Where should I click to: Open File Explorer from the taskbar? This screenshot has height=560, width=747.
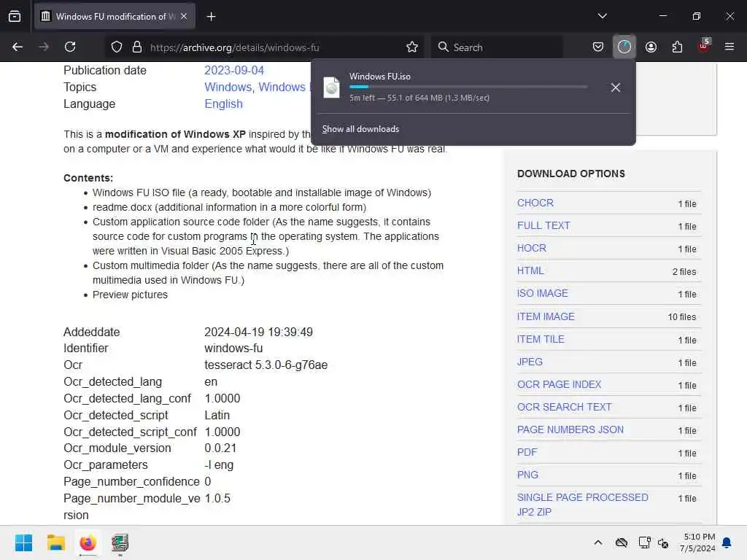click(x=55, y=542)
